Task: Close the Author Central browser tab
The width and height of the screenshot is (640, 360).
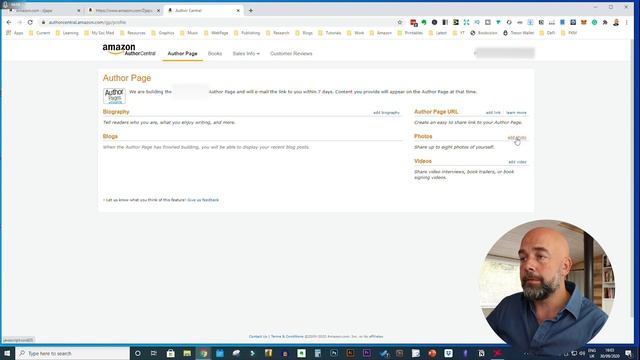Action: 238,11
